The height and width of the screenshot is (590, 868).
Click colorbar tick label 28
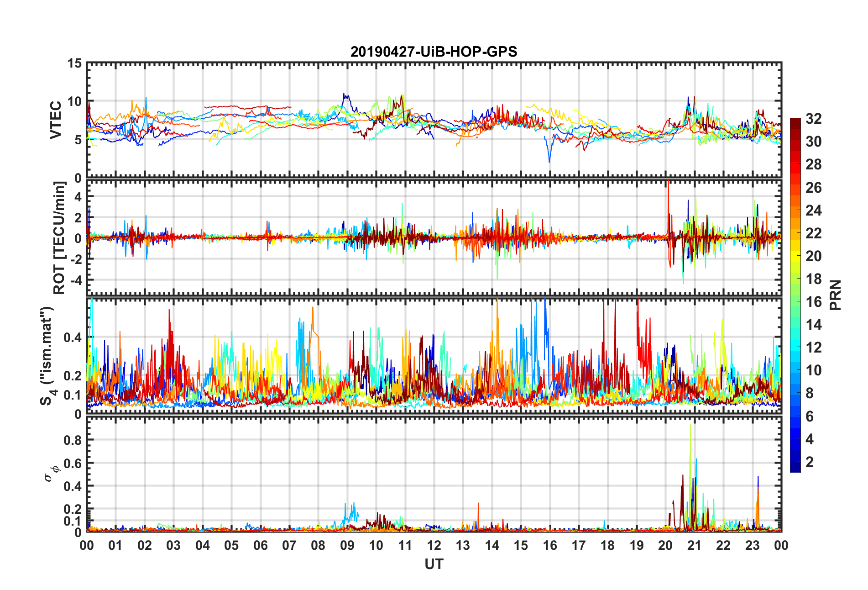[813, 164]
